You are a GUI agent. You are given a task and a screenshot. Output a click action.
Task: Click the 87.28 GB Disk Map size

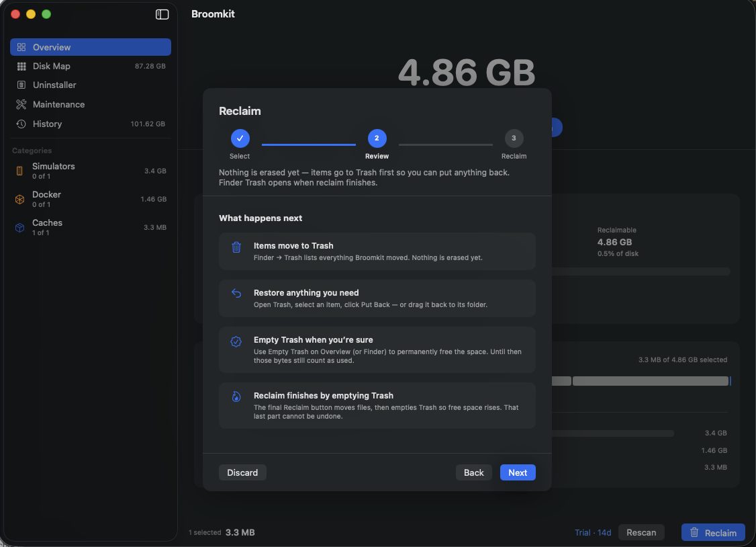150,66
